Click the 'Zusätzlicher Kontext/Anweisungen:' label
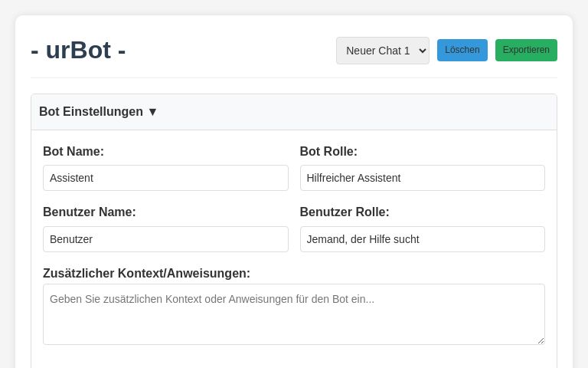 click(146, 274)
